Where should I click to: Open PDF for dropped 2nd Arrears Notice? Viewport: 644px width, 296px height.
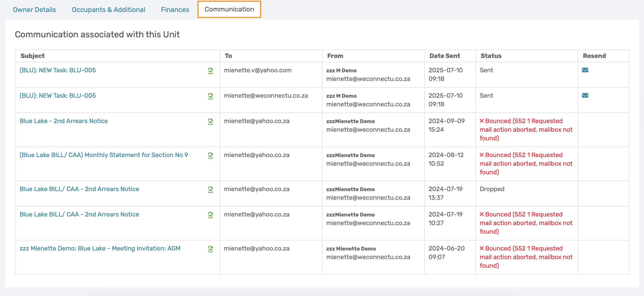pos(211,190)
